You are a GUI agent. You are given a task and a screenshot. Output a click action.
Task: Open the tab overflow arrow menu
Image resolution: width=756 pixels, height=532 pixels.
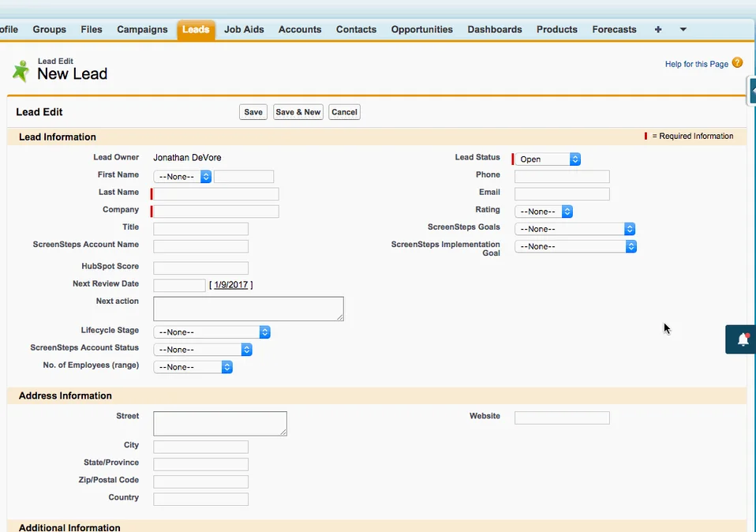pos(683,29)
